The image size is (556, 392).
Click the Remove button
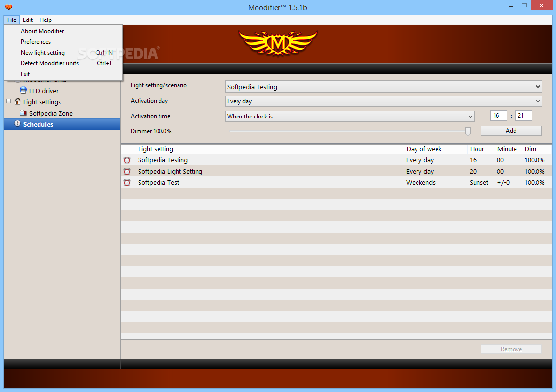(x=511, y=349)
